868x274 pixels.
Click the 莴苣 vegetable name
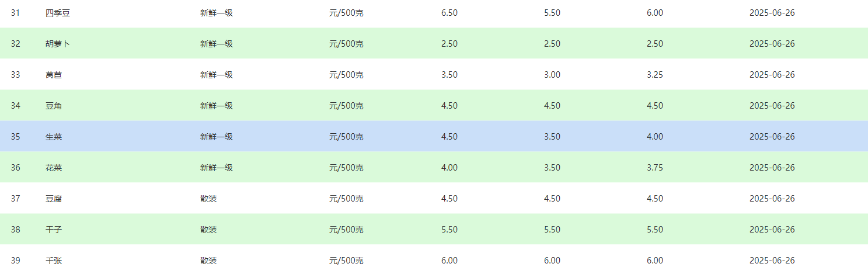pos(54,75)
